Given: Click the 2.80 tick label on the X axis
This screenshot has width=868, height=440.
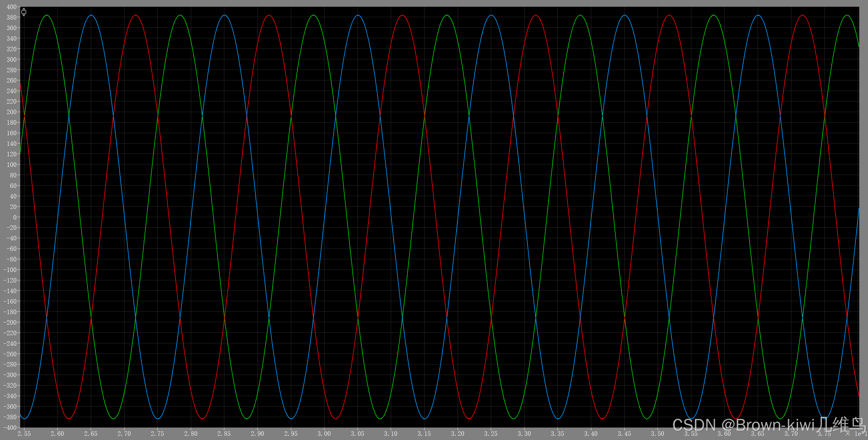Looking at the screenshot, I should pyautogui.click(x=191, y=434).
